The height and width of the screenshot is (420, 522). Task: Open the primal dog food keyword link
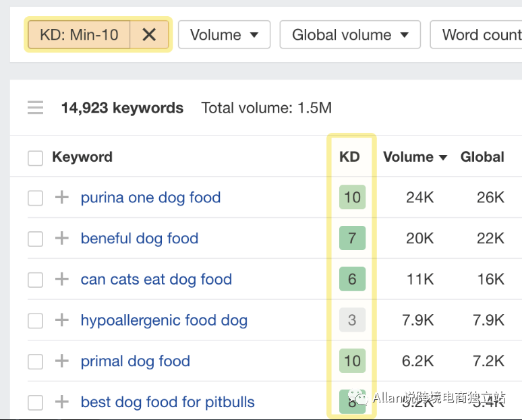(x=135, y=361)
